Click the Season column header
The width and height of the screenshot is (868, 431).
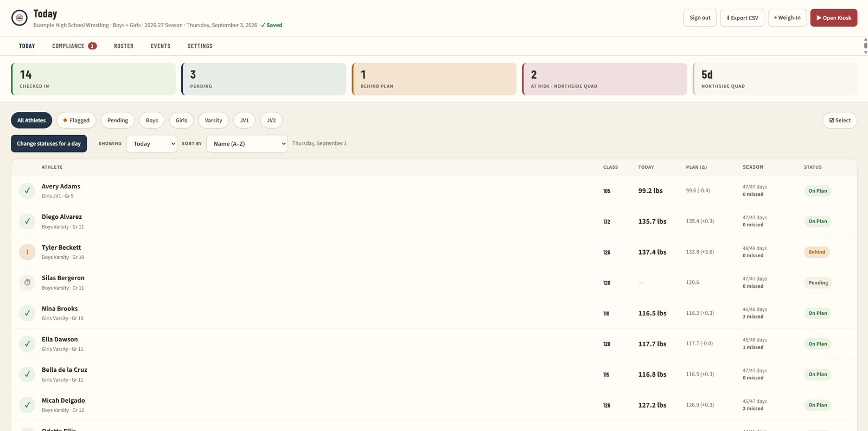pos(753,167)
